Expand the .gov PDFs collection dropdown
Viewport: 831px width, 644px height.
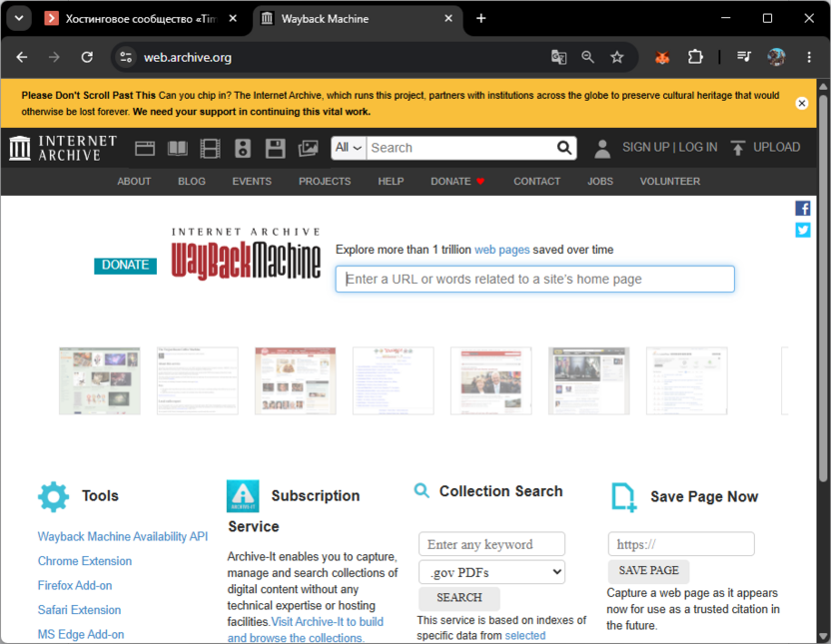[491, 572]
